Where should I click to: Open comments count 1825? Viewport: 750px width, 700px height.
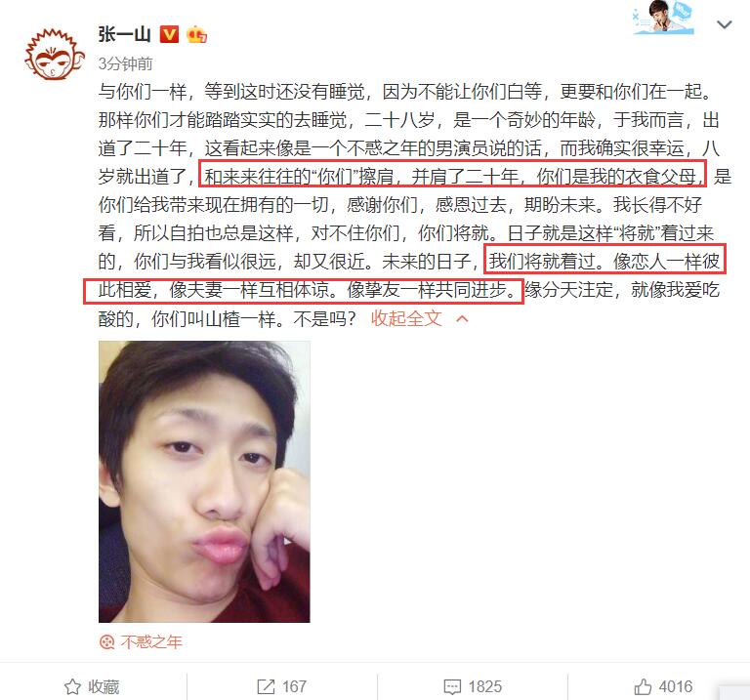point(485,686)
